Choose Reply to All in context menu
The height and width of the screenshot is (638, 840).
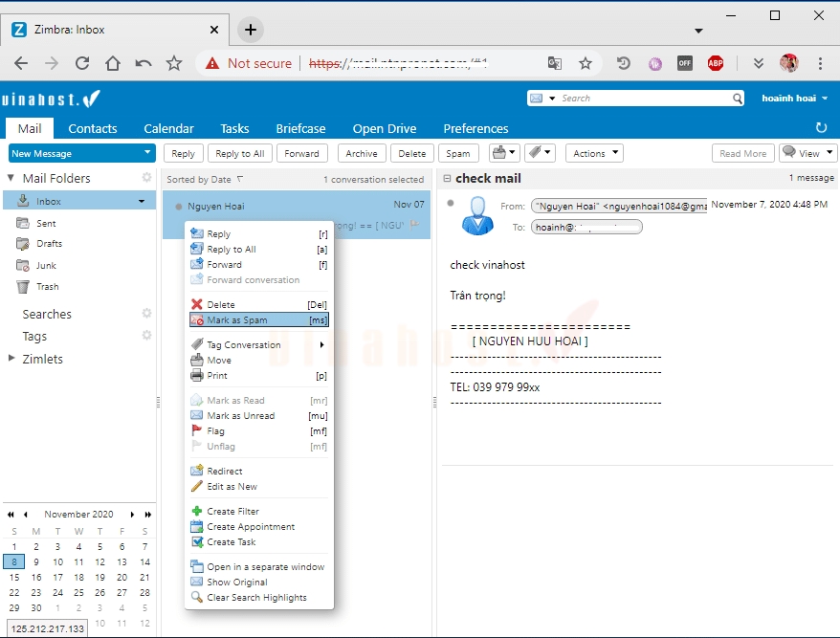[x=259, y=249]
